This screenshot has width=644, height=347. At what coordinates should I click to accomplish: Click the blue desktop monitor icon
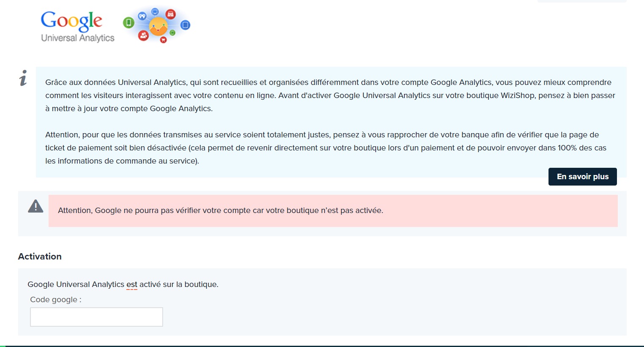coord(155,11)
